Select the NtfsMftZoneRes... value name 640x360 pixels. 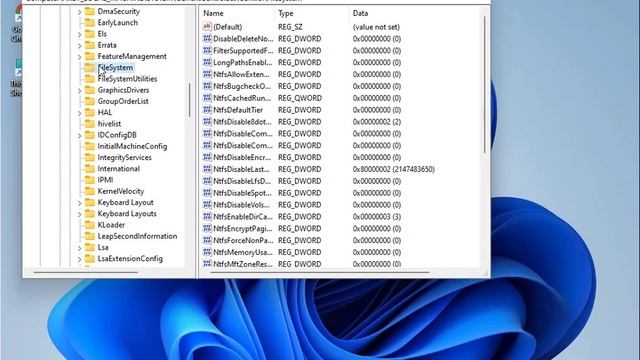point(243,264)
